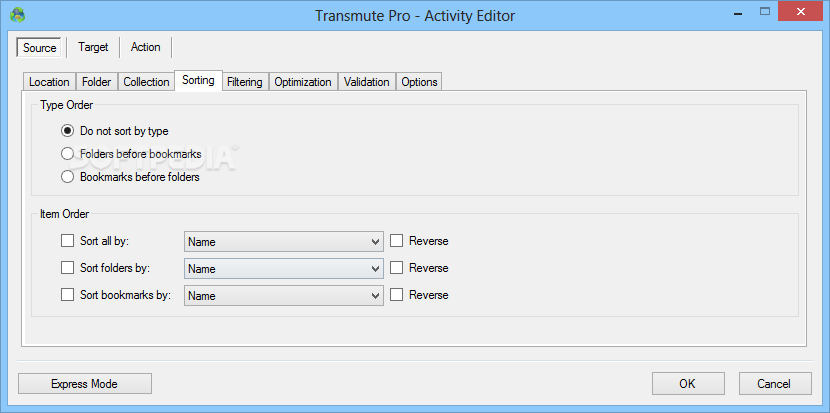Open the 'Sort folders by' Name dropdown
This screenshot has width=830, height=413.
284,268
